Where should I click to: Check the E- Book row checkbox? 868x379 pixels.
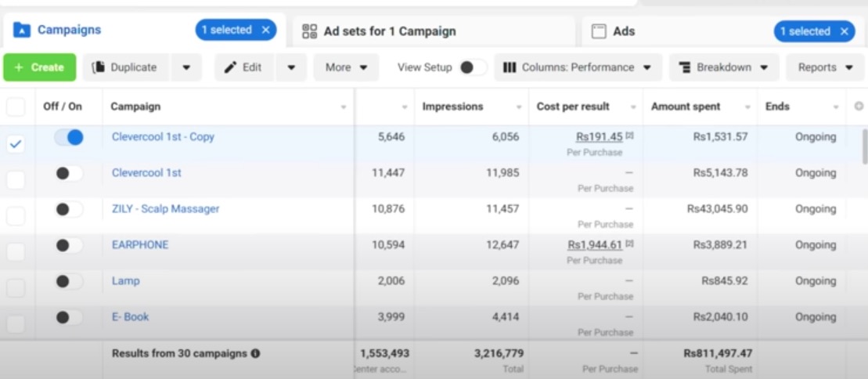pyautogui.click(x=16, y=323)
